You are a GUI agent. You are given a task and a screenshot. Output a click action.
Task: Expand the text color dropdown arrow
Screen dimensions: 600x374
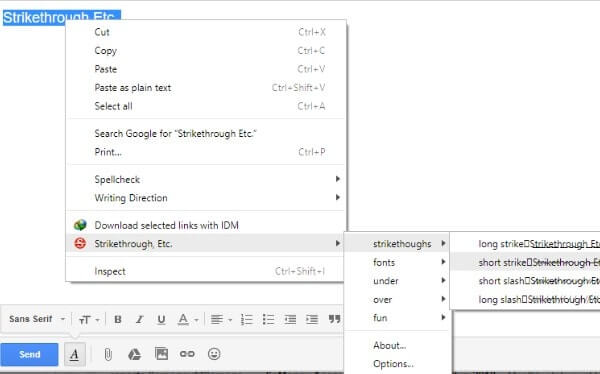(196, 320)
